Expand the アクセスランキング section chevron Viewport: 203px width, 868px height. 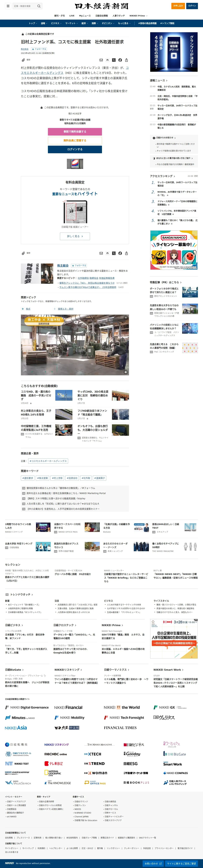pyautogui.click(x=174, y=176)
